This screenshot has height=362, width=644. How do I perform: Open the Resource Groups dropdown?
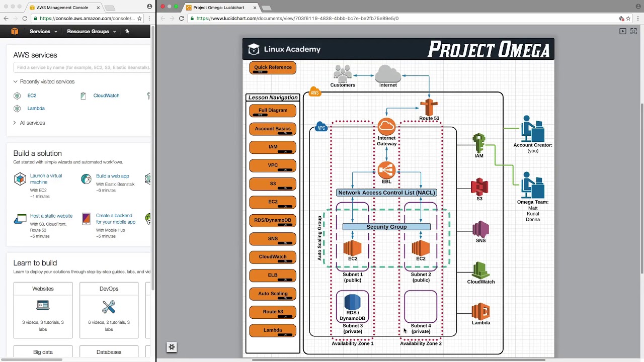[92, 31]
